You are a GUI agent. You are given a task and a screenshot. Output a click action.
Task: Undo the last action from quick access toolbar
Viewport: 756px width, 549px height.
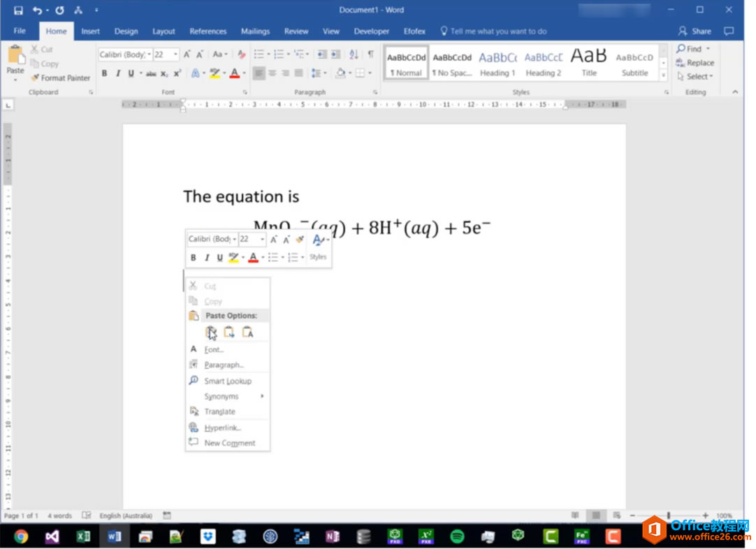[37, 10]
